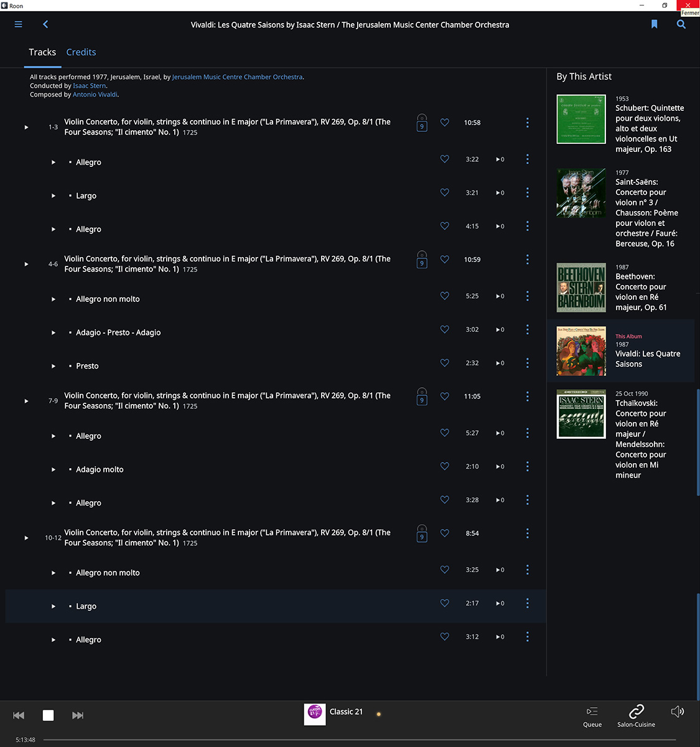Screen dimensions: 700x747
Task: Click play triangle beside the 3:21 Largo
Action: tap(54, 196)
